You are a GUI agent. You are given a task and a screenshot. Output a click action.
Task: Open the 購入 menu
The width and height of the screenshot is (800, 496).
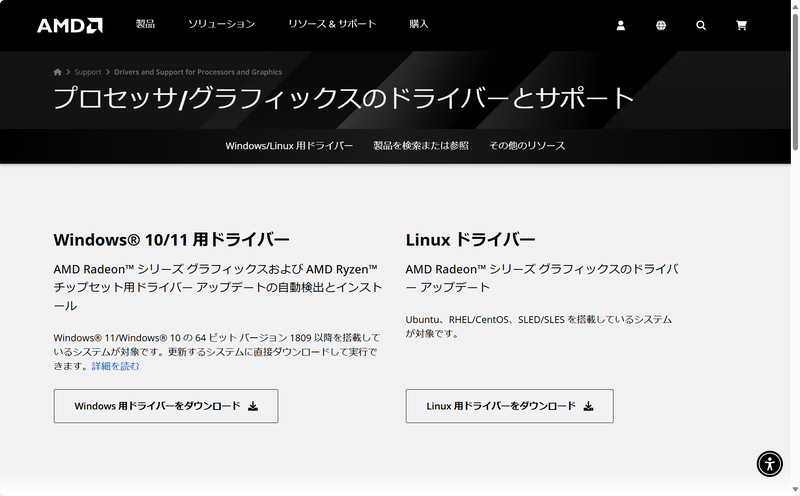[x=419, y=24]
